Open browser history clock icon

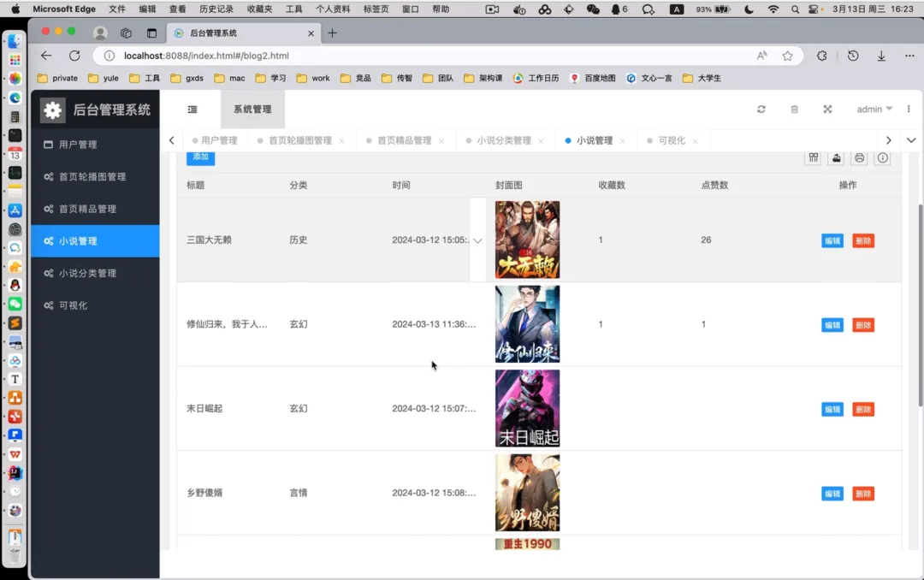(x=853, y=56)
